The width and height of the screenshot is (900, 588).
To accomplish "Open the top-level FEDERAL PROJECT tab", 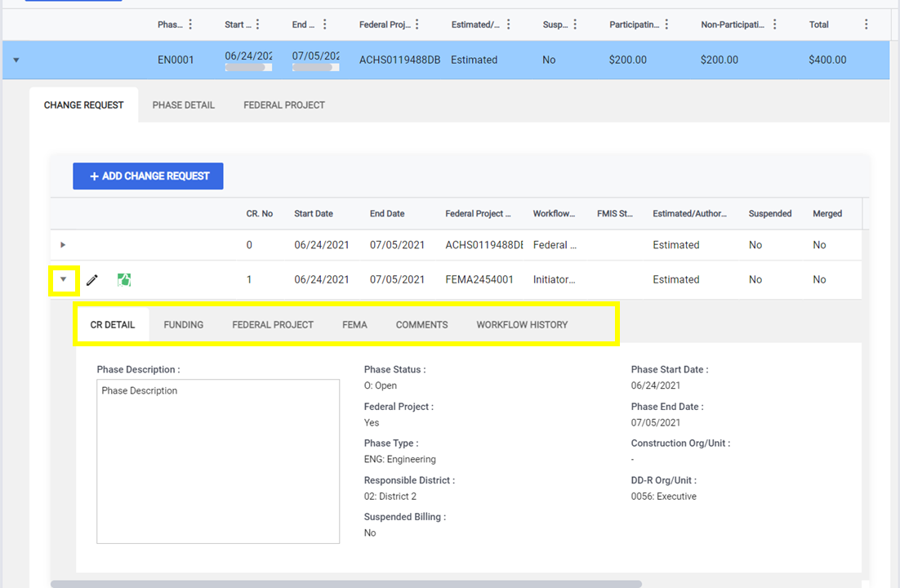I will pos(284,105).
